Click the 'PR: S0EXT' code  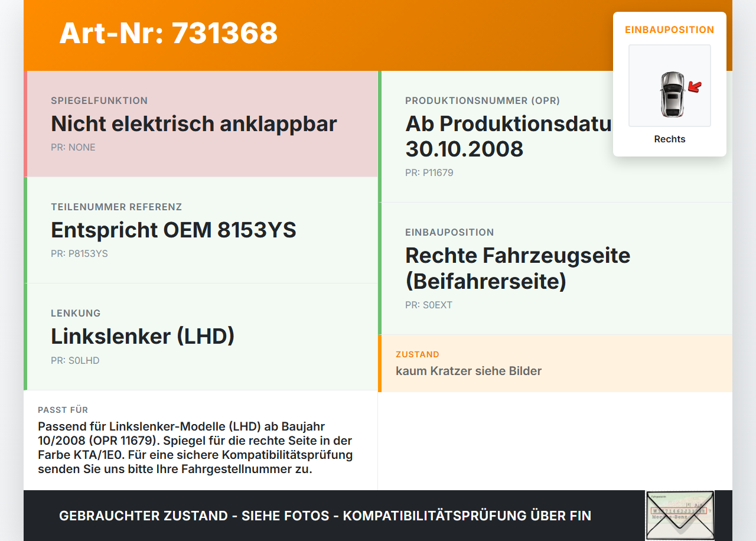click(429, 305)
